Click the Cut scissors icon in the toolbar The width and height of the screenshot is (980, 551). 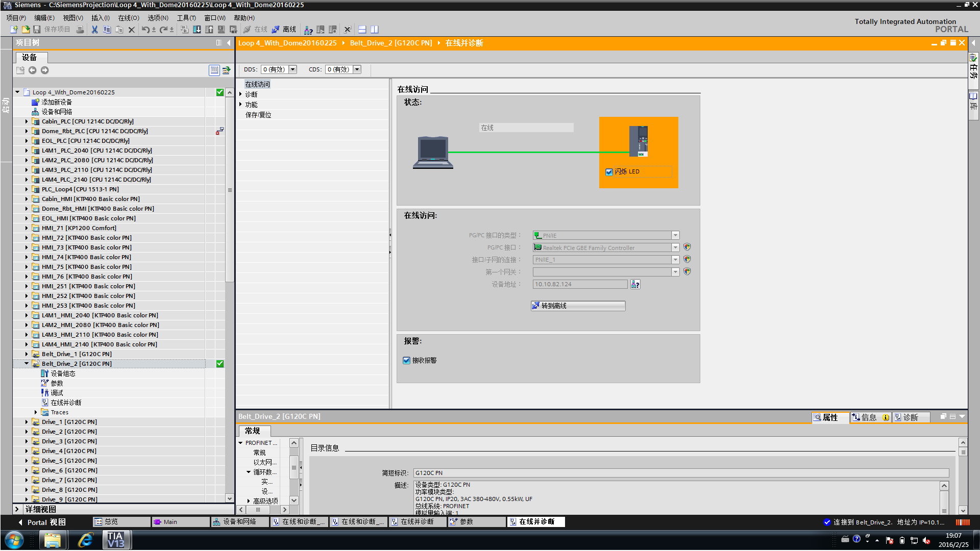point(94,30)
